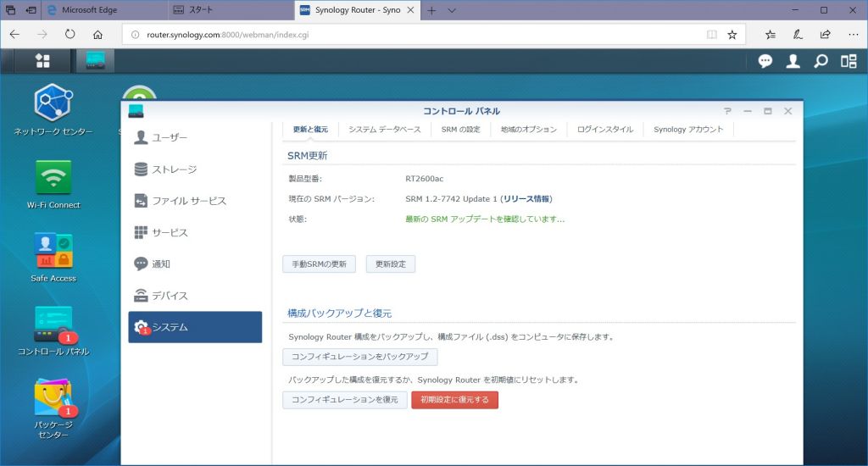Viewport: 868px width, 466px height.
Task: Show the tabs you've set aside
Action: pyautogui.click(x=10, y=10)
